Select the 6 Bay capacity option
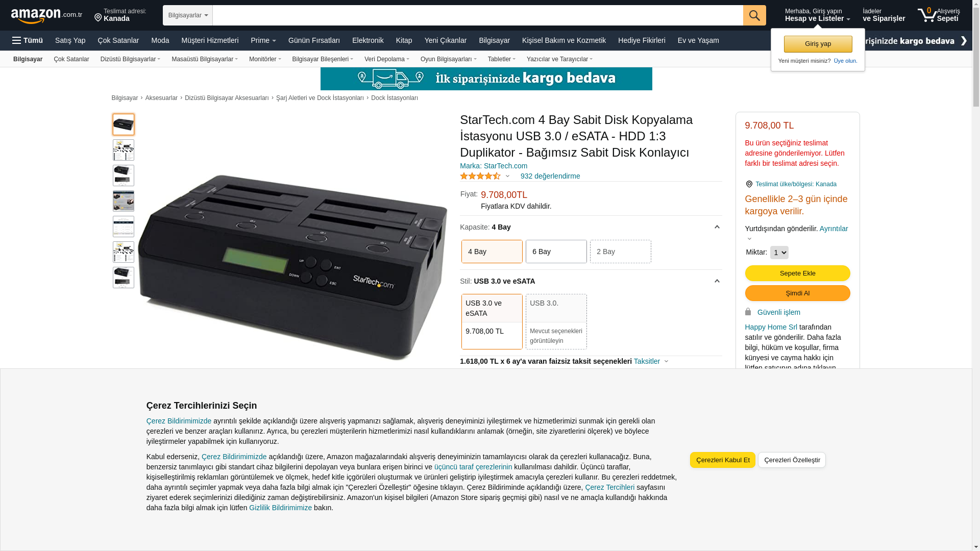The height and width of the screenshot is (551, 980). pyautogui.click(x=556, y=252)
